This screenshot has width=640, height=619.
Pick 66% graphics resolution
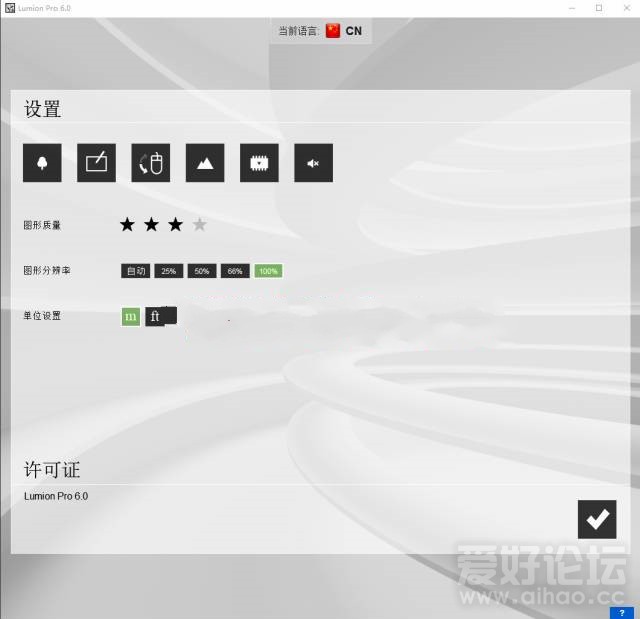point(235,271)
